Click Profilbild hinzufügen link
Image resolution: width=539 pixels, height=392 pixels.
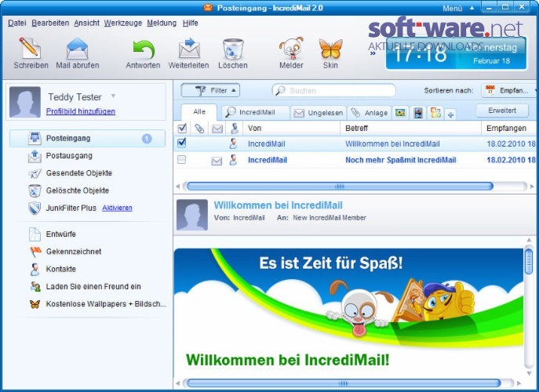point(81,111)
